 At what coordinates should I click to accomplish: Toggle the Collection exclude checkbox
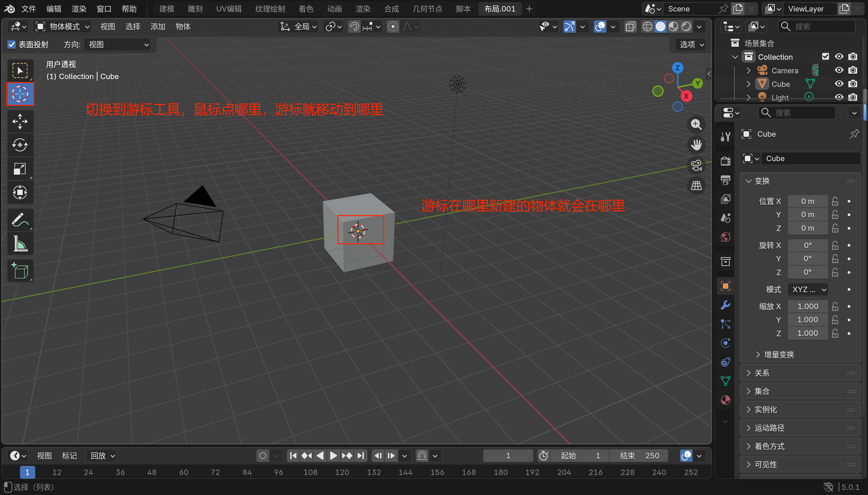pos(825,57)
